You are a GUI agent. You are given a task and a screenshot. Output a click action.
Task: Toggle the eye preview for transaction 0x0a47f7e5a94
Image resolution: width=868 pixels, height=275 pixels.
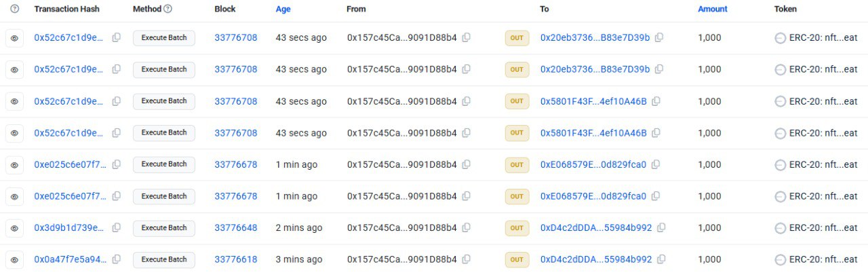pyautogui.click(x=15, y=260)
